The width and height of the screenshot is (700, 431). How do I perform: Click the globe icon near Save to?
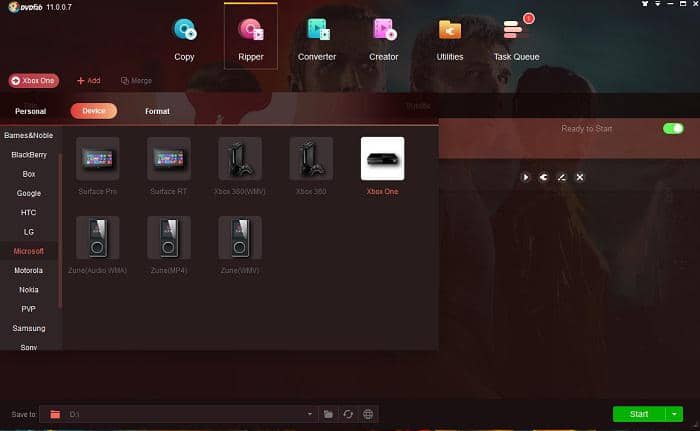[x=368, y=414]
